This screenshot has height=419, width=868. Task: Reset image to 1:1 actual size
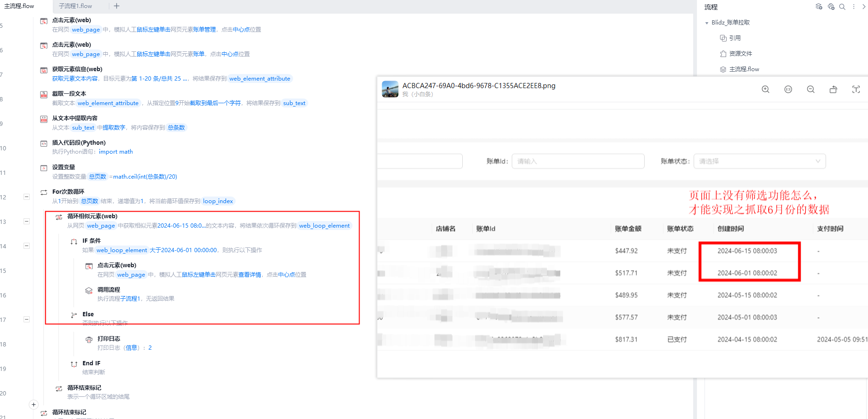pos(788,90)
